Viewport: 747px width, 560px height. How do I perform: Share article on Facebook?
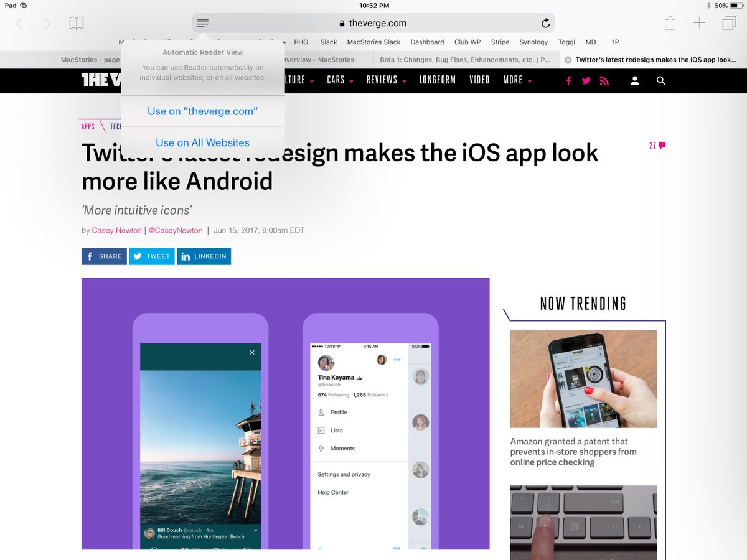104,256
